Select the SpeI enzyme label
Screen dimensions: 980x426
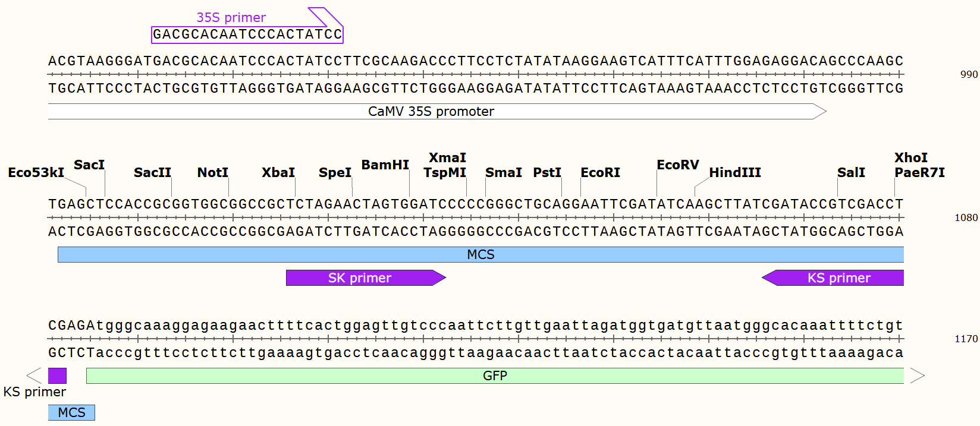[x=335, y=173]
